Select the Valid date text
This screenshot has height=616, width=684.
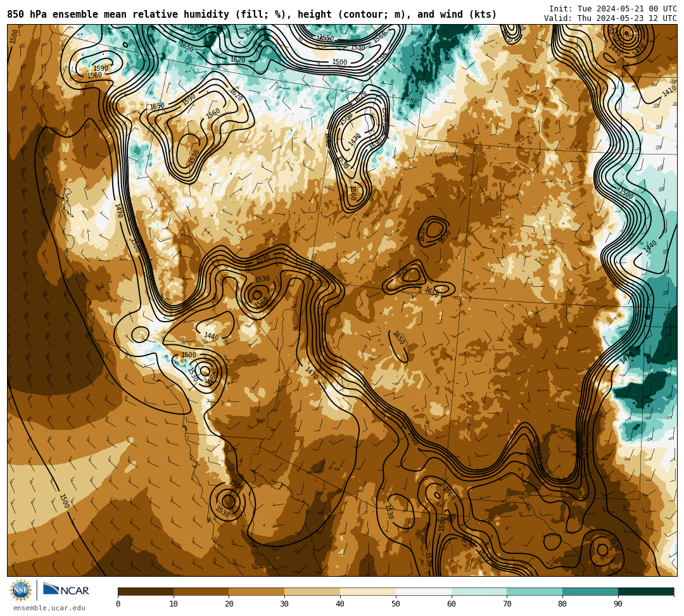click(x=611, y=18)
